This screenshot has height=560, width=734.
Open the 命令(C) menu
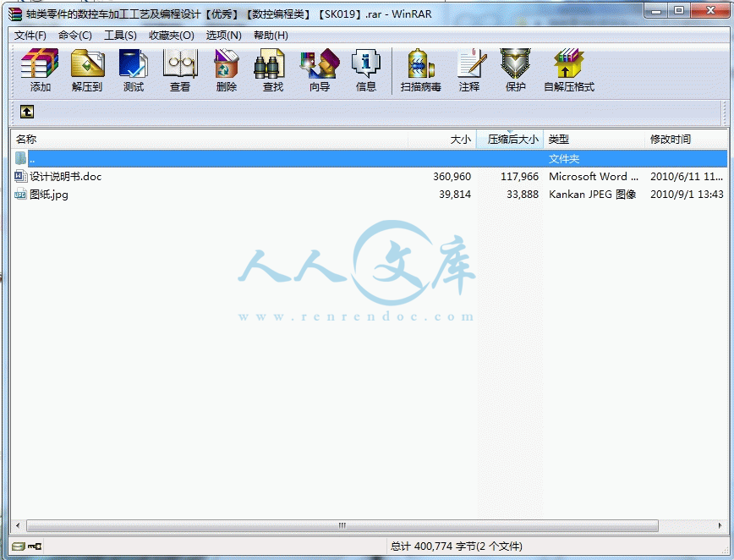[75, 36]
